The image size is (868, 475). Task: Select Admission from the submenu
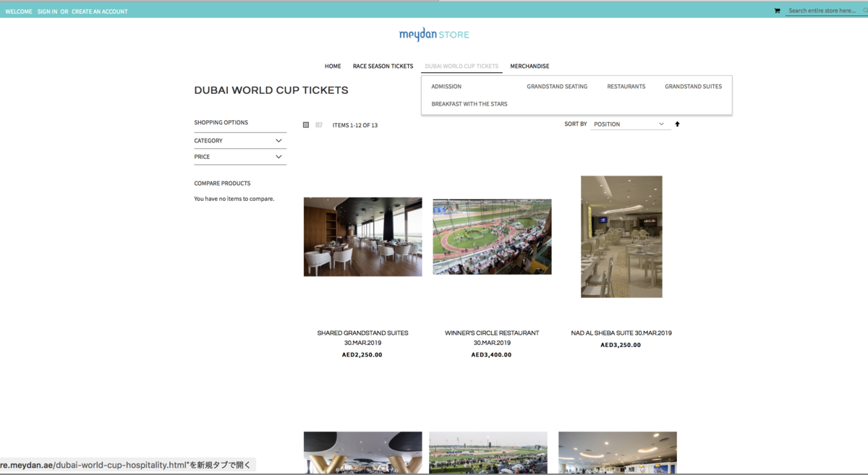[x=446, y=86]
